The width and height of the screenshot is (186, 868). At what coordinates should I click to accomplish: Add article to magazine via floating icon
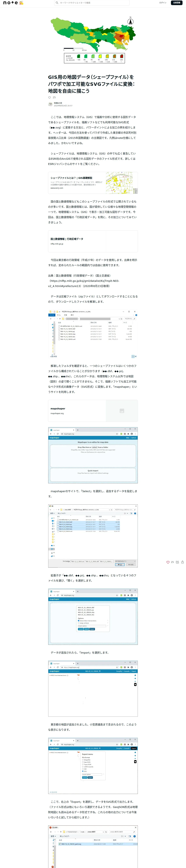pyautogui.click(x=177, y=562)
